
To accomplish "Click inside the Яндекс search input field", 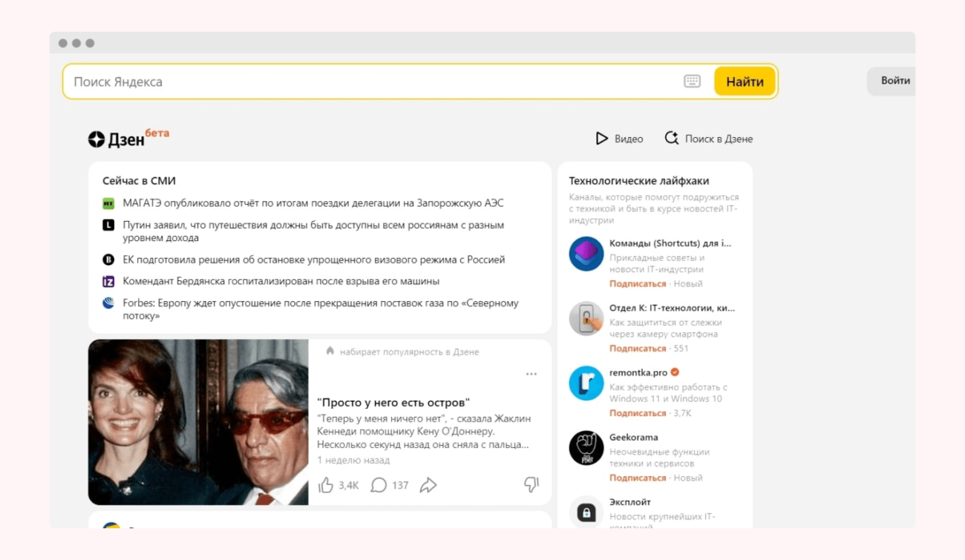I will pos(297,82).
